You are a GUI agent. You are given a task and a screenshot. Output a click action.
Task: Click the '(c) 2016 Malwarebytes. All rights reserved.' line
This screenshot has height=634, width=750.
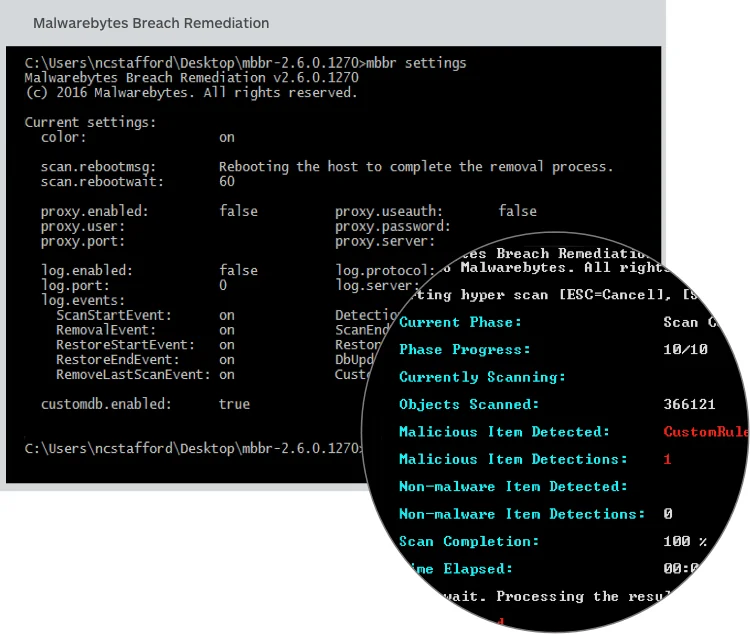(191, 92)
